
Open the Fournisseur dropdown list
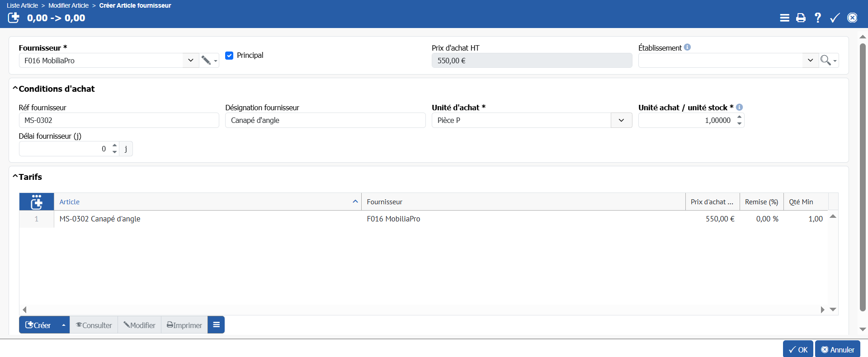pos(191,60)
